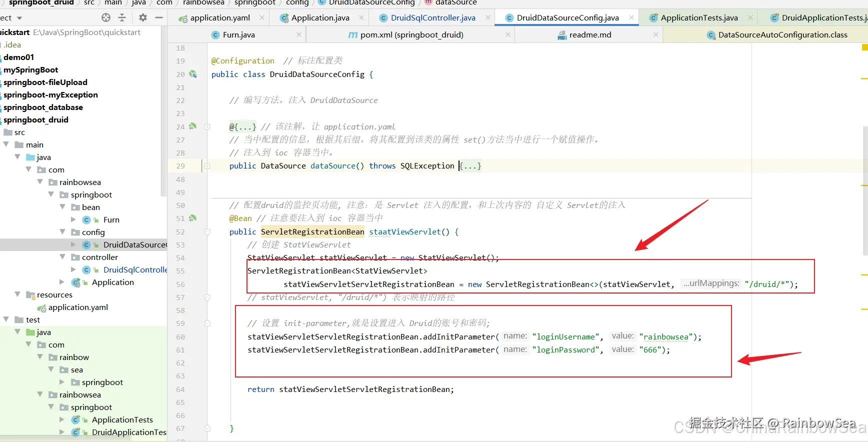The width and height of the screenshot is (868, 442).
Task: Select Furn class in bean package
Action: click(111, 219)
